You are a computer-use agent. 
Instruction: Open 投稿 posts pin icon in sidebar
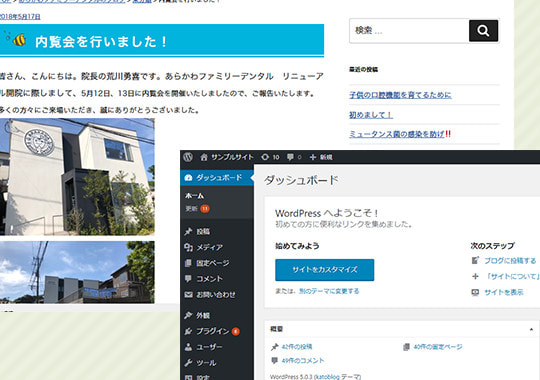tap(188, 232)
